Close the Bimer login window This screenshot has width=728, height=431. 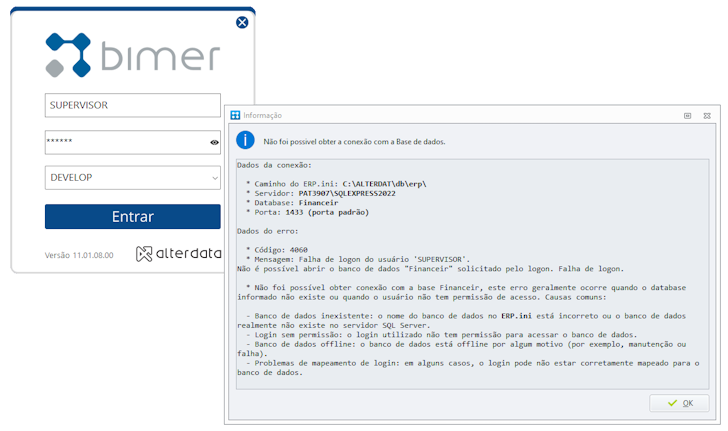click(x=242, y=22)
